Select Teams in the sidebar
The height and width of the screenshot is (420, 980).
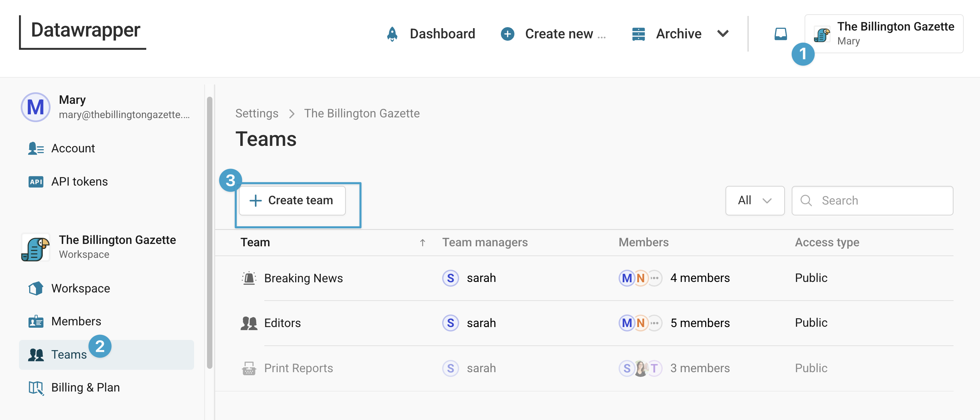click(x=107, y=355)
